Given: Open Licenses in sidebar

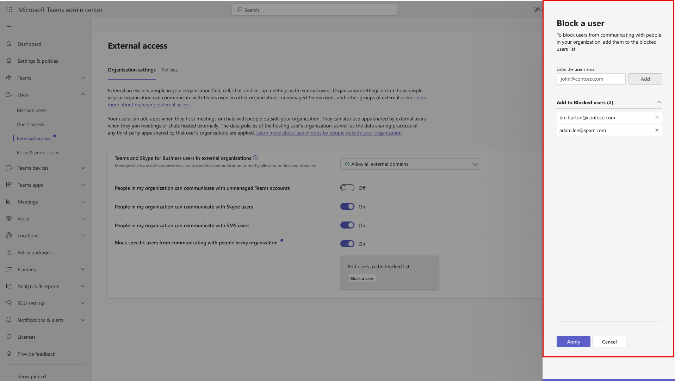Looking at the screenshot, I should [x=26, y=337].
